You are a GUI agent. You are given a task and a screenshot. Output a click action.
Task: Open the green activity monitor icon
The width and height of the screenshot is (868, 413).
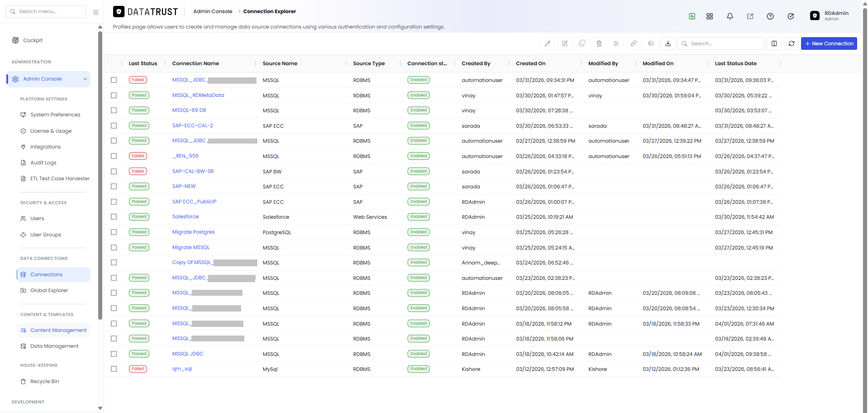click(x=692, y=16)
